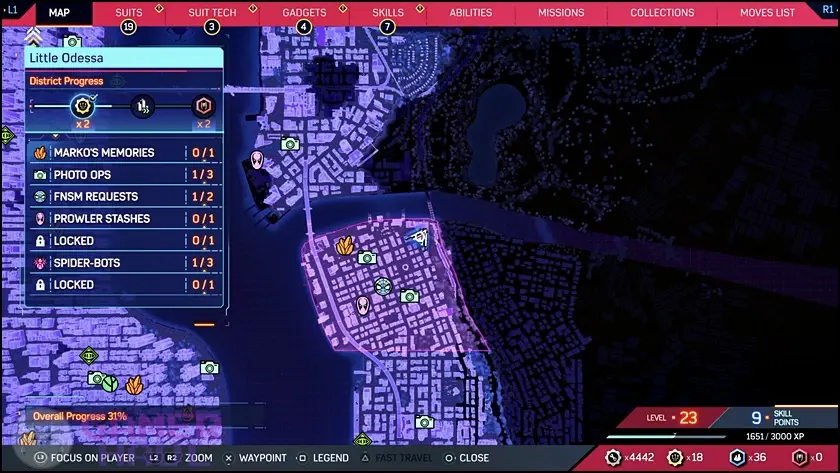The image size is (840, 473).
Task: Click the x0 token counter
Action: pos(807,457)
